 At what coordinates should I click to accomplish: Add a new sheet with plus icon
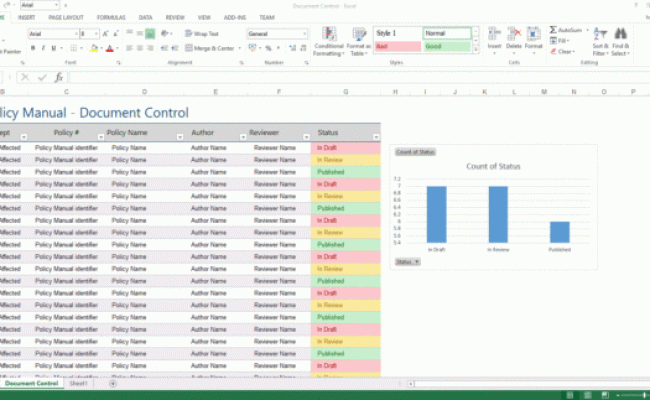[x=112, y=384]
